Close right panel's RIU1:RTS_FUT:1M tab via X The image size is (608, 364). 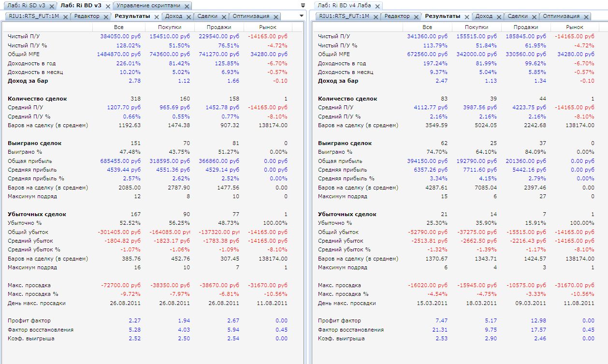tap(375, 16)
